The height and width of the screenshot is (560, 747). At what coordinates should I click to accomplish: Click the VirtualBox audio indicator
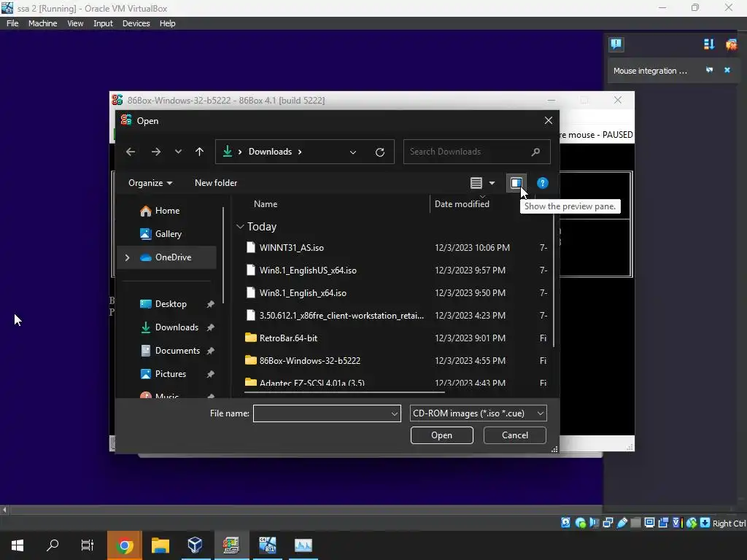[594, 523]
